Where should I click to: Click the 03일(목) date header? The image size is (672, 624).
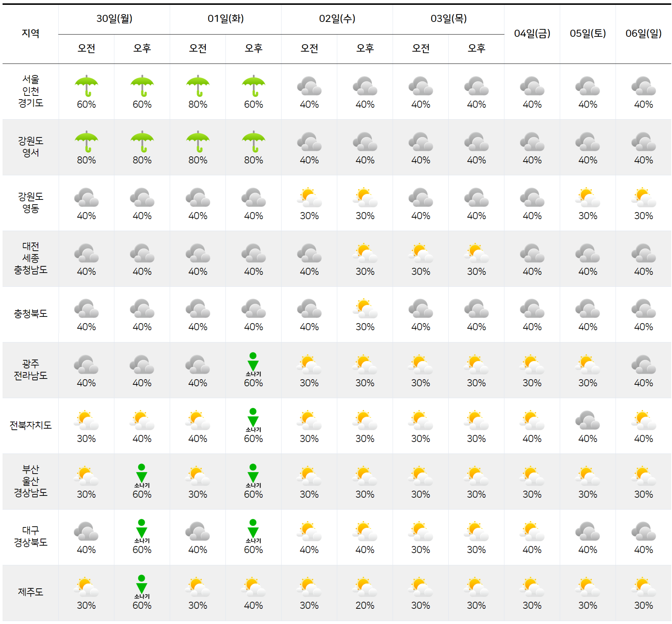click(x=449, y=19)
